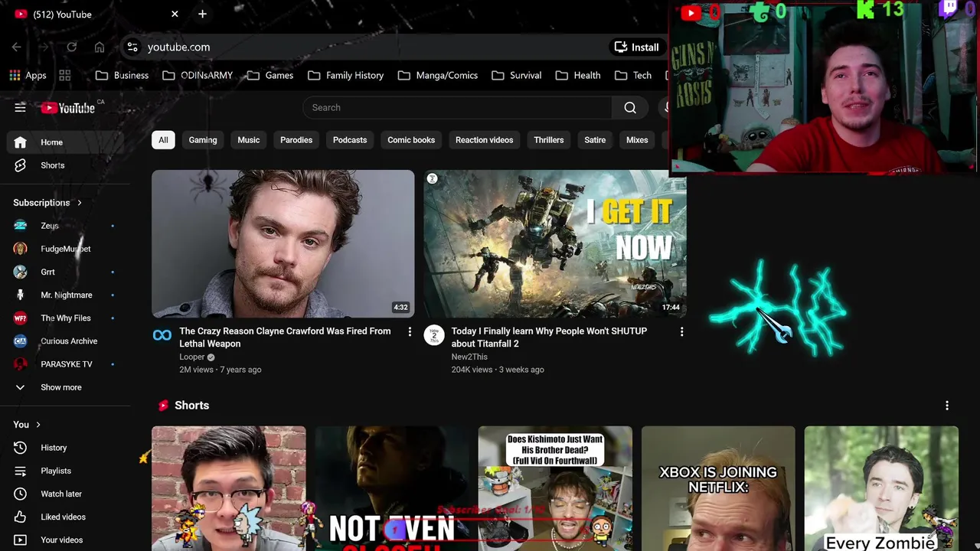Open the PARASYKE TV subscription
The width and height of the screenshot is (980, 551).
pyautogui.click(x=65, y=364)
